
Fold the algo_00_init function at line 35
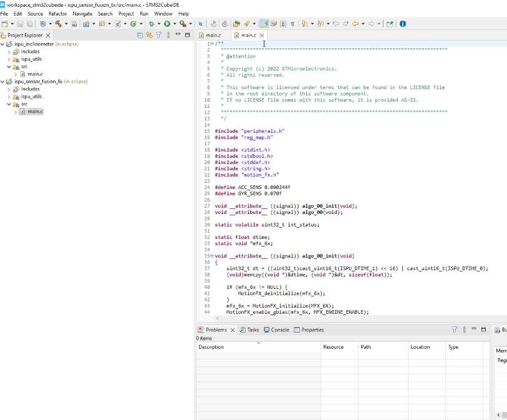212,256
